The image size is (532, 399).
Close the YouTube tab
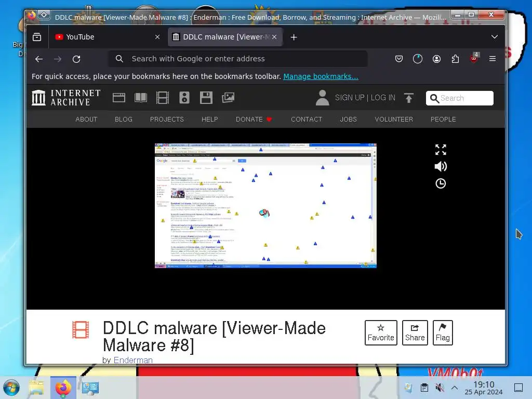coord(157,37)
